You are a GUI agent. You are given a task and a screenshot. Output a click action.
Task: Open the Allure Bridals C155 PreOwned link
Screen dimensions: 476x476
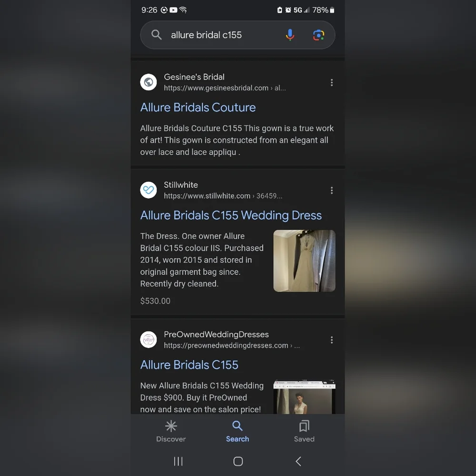coord(189,365)
